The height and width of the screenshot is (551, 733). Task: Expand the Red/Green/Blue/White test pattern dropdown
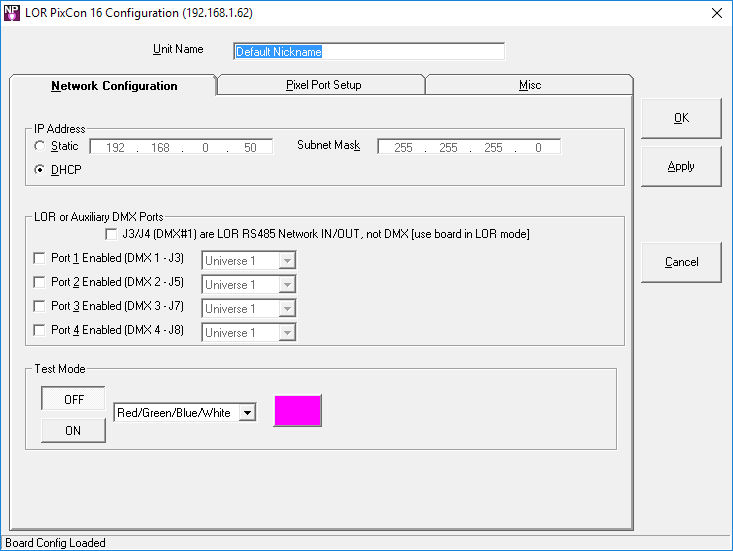point(248,412)
